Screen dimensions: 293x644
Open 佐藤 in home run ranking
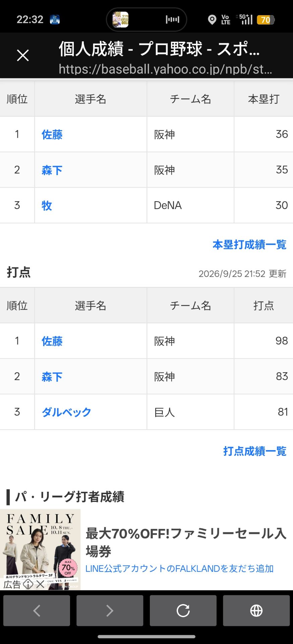pyautogui.click(x=52, y=135)
